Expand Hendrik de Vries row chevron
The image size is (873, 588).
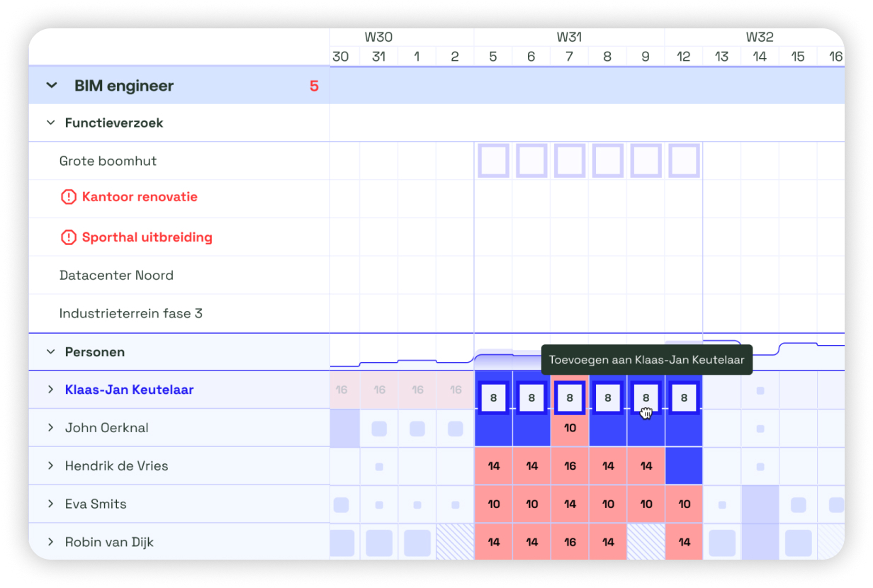pyautogui.click(x=50, y=466)
